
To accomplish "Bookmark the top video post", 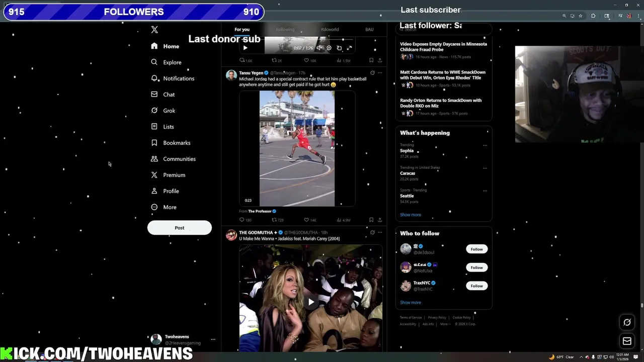I will tap(371, 60).
